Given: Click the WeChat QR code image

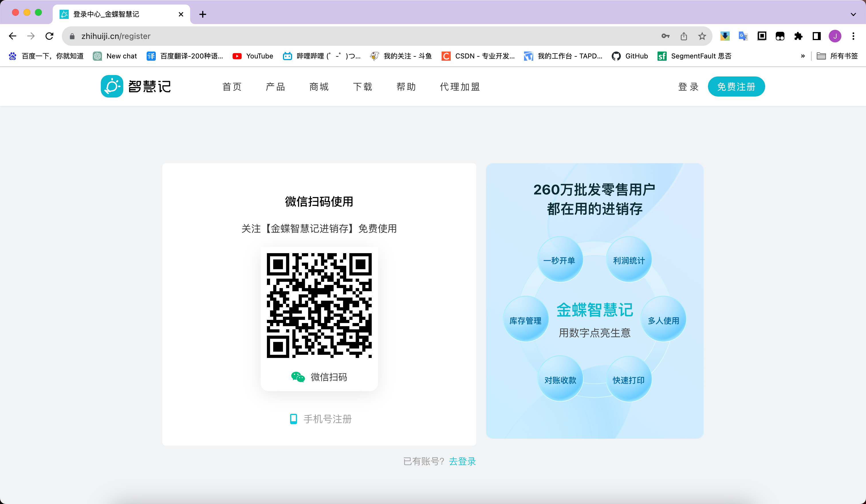Looking at the screenshot, I should coord(319,306).
